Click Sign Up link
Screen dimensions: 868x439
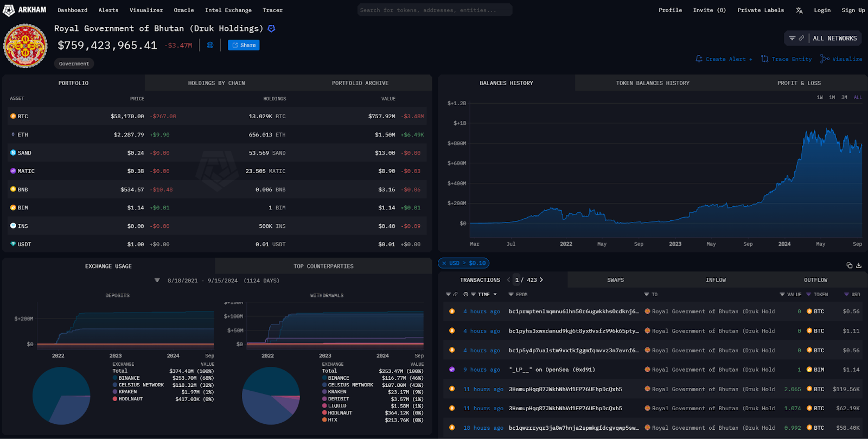click(x=853, y=10)
